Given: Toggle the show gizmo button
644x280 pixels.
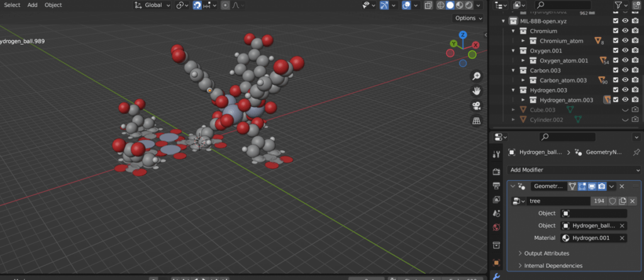Looking at the screenshot, I should pos(384,5).
